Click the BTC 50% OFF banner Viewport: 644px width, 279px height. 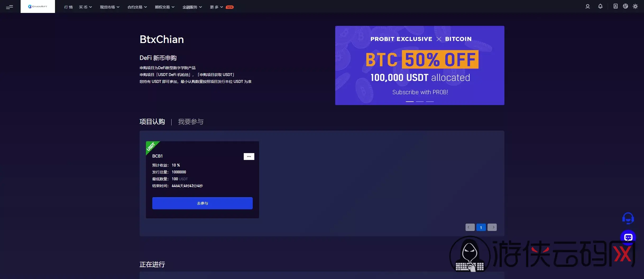(x=420, y=65)
